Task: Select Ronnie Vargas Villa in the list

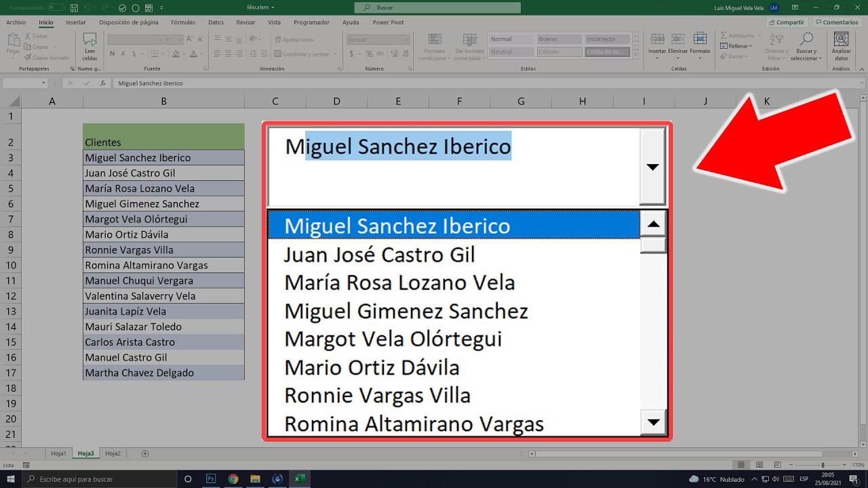Action: (377, 394)
